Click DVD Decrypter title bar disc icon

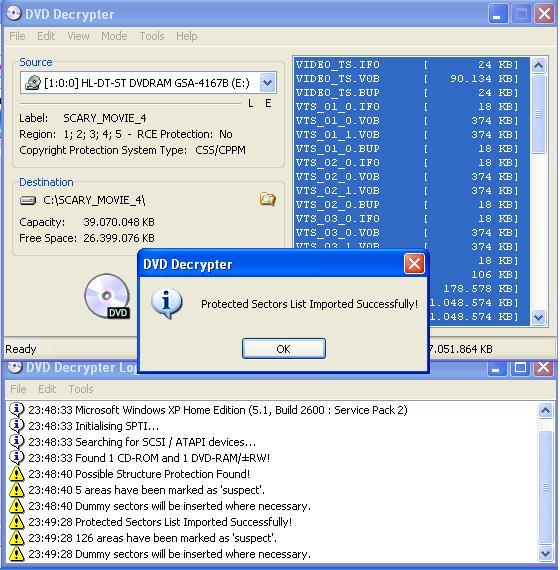14,13
